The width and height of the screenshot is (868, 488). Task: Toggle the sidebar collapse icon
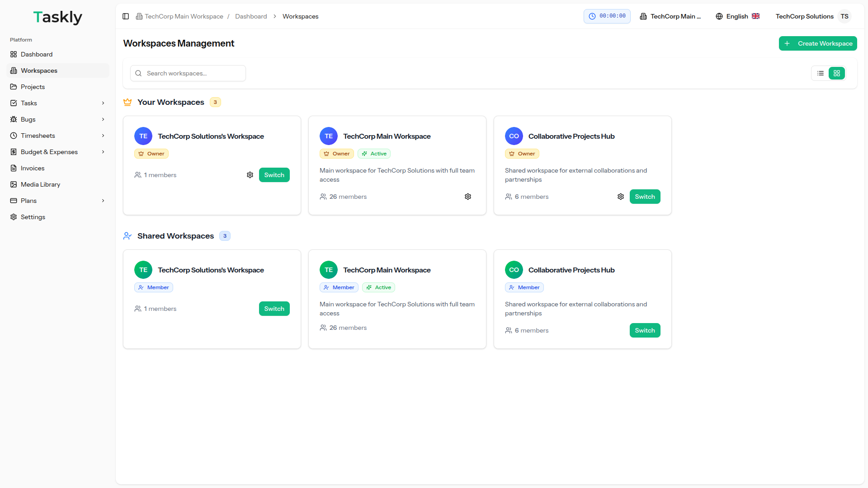126,16
